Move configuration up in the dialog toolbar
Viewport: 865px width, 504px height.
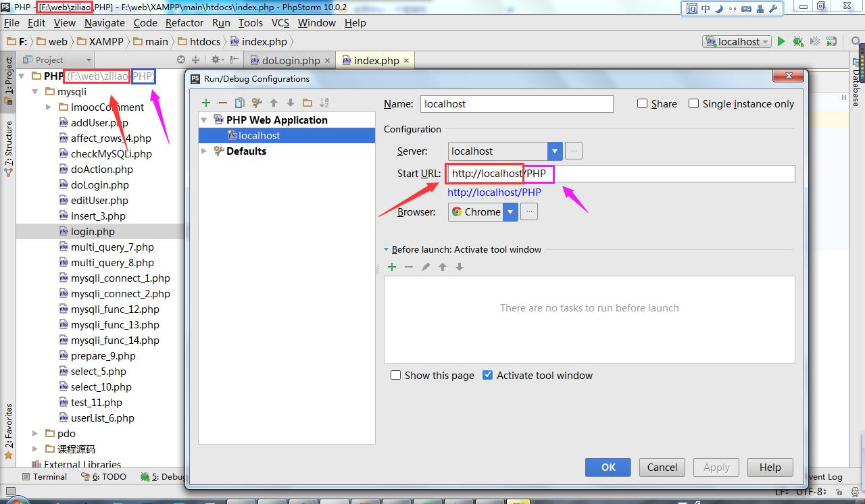[274, 103]
